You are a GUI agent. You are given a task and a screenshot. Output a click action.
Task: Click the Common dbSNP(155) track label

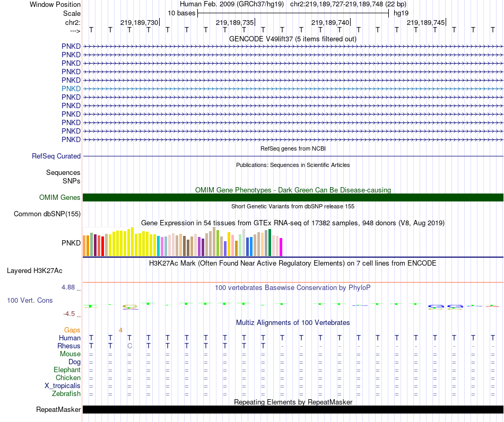click(47, 214)
